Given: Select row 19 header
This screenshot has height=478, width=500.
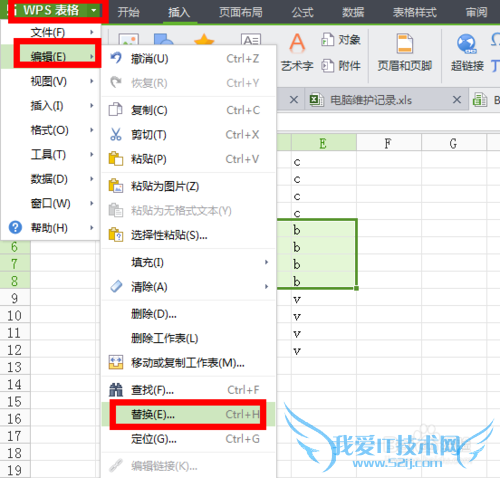Looking at the screenshot, I should (15, 470).
